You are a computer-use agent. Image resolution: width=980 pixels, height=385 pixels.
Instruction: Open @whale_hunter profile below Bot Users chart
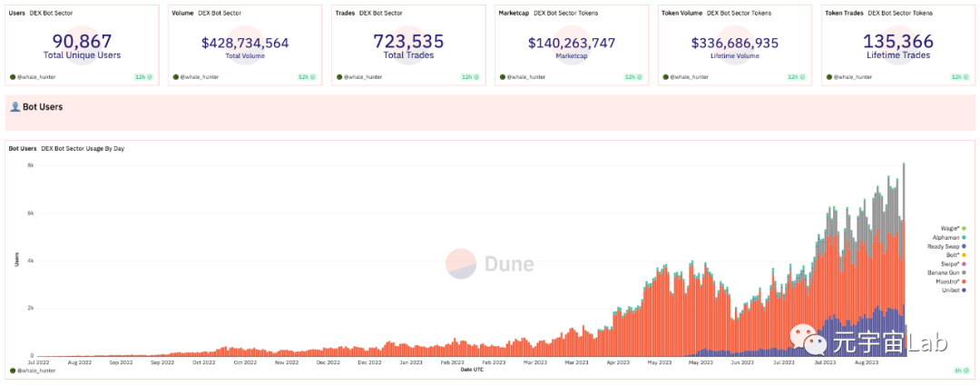[35, 370]
